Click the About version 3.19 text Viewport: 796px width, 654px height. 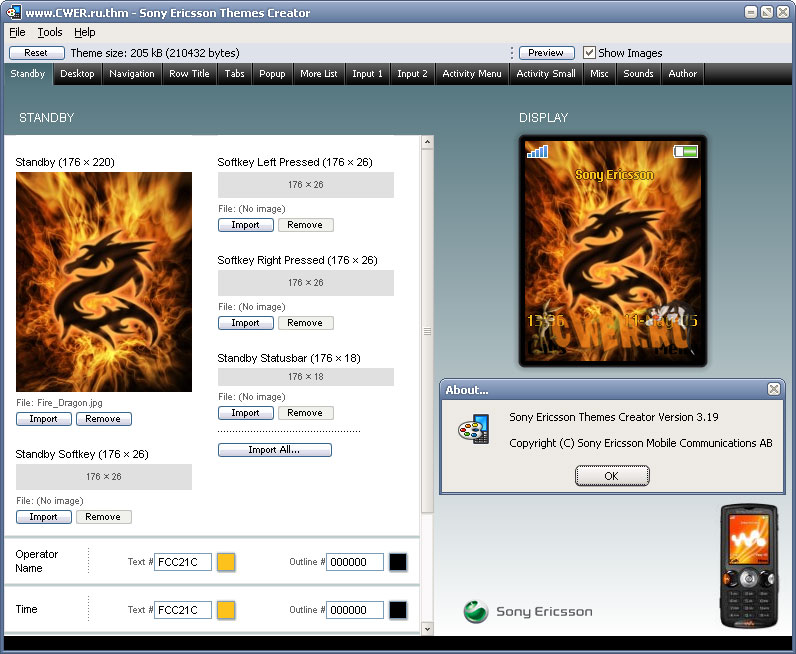614,417
